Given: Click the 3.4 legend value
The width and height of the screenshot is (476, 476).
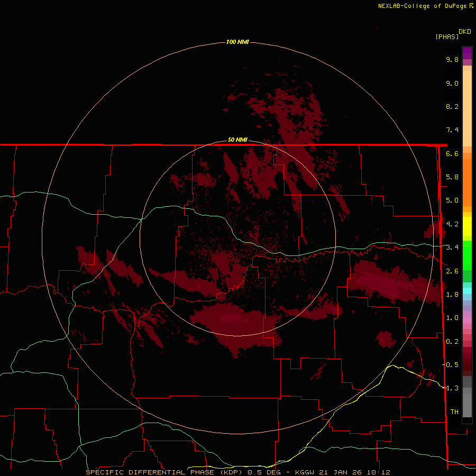Looking at the screenshot, I should tap(452, 248).
